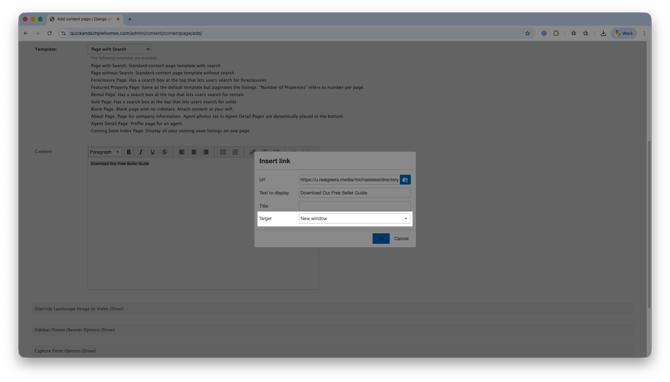Click the page's vertical scrollbar
This screenshot has width=670, height=382.
[x=649, y=224]
